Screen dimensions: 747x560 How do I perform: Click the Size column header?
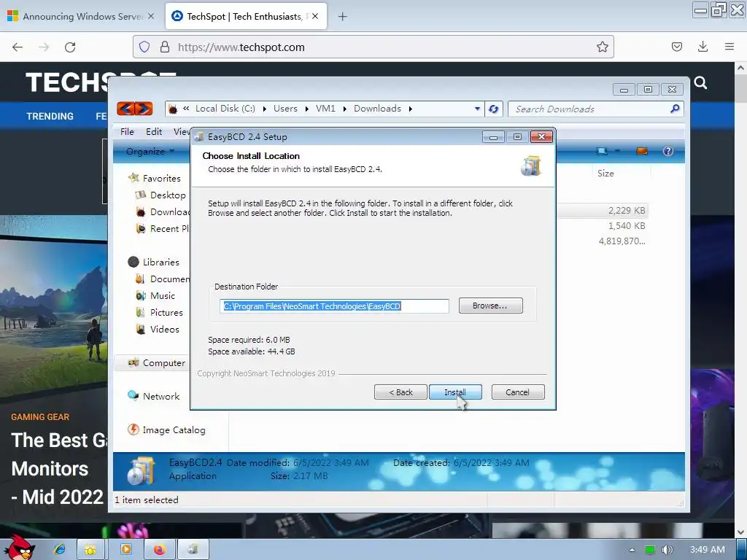tap(605, 174)
